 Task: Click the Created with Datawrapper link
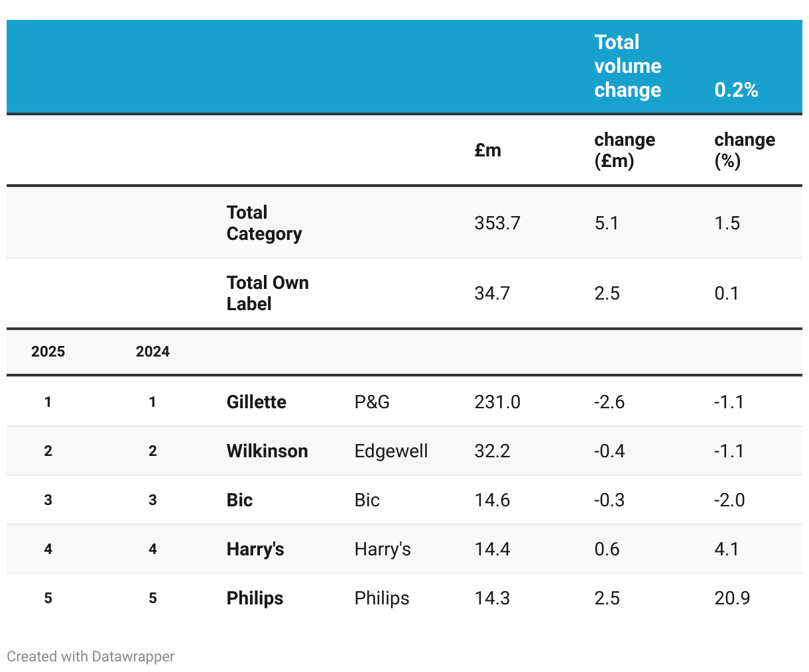click(91, 657)
